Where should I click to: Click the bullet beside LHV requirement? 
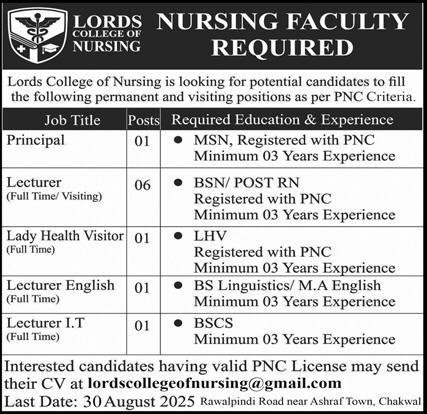click(178, 236)
